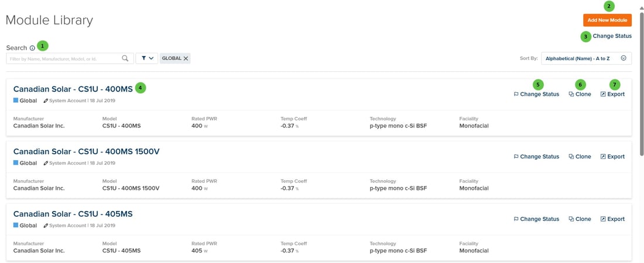Remove the GLOBAL filter tag
Image resolution: width=644 pixels, height=263 pixels.
pyautogui.click(x=186, y=58)
